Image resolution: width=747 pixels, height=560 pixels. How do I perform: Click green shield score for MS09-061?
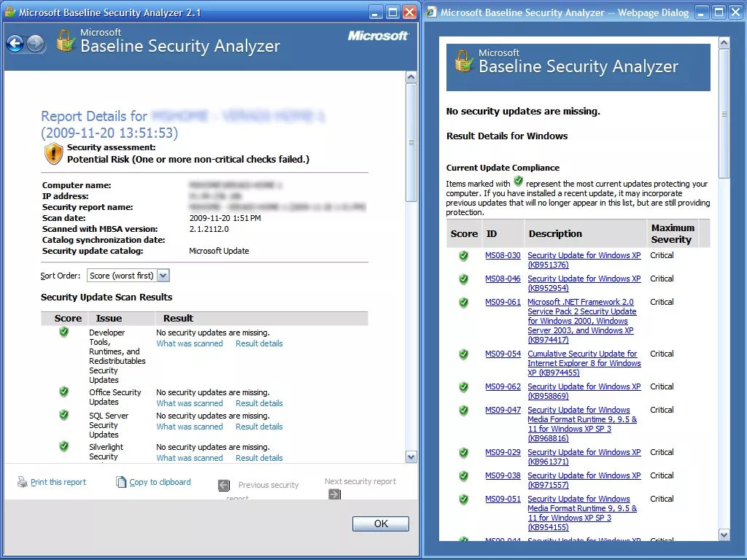tap(463, 303)
